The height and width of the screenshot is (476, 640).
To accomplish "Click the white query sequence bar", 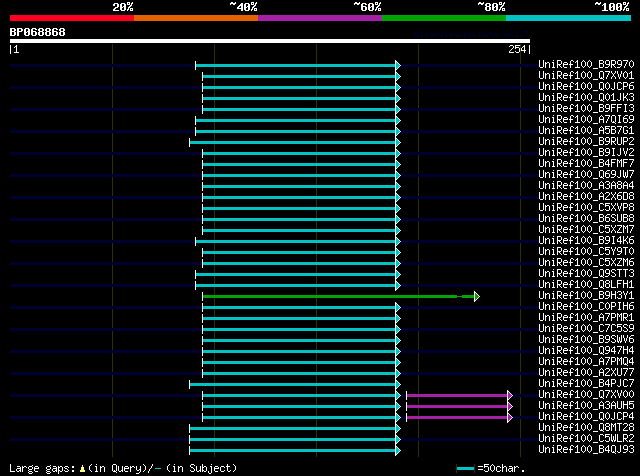I will (x=270, y=41).
